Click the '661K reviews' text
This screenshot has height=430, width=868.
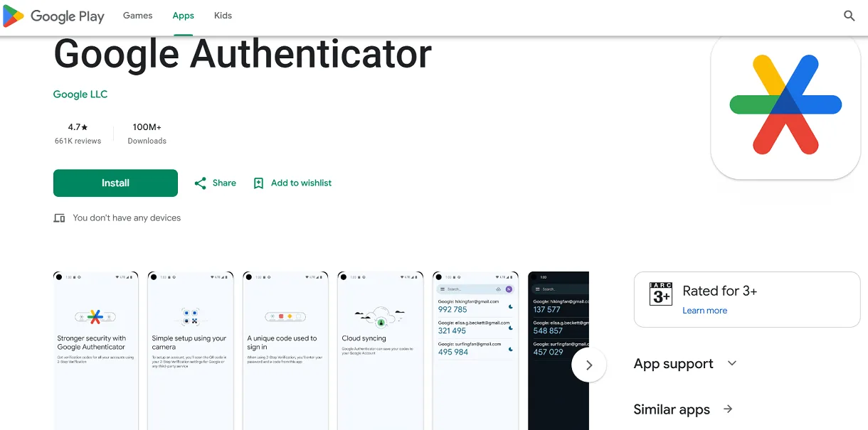pos(78,141)
